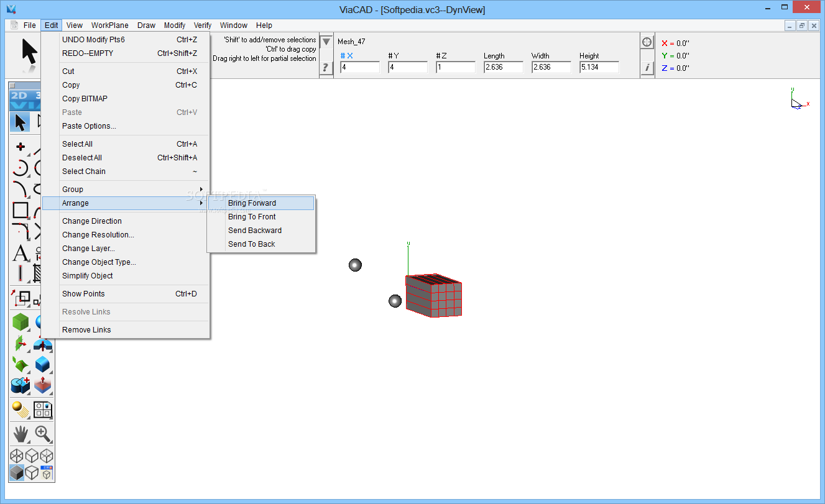Click the #Z input field
Viewport: 825px width, 504px height.
click(456, 67)
